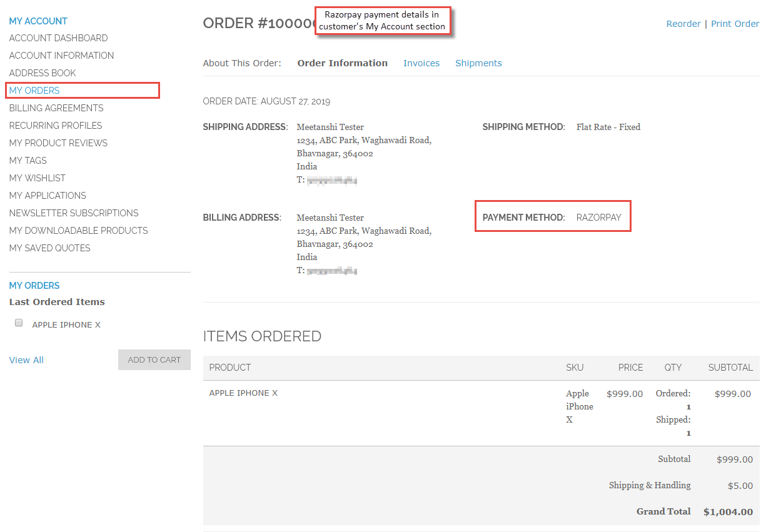The image size is (766, 532).
Task: Click the Reorder link
Action: [x=683, y=24]
